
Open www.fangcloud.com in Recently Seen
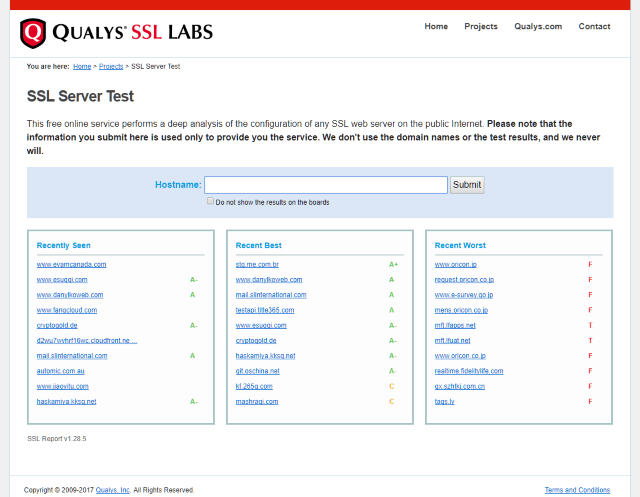tap(67, 310)
